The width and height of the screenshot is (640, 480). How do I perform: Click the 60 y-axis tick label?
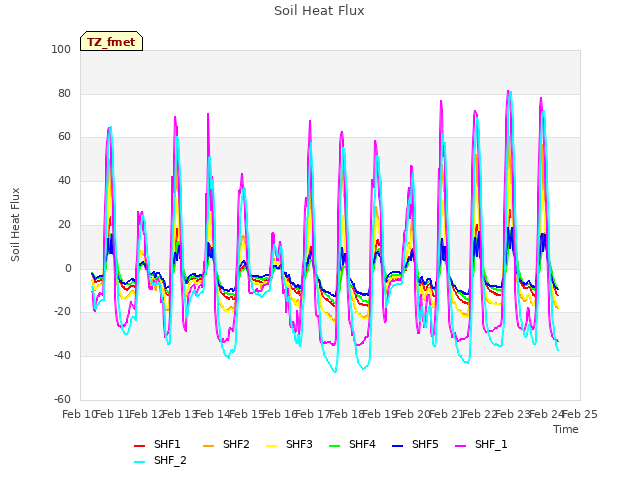click(x=64, y=137)
